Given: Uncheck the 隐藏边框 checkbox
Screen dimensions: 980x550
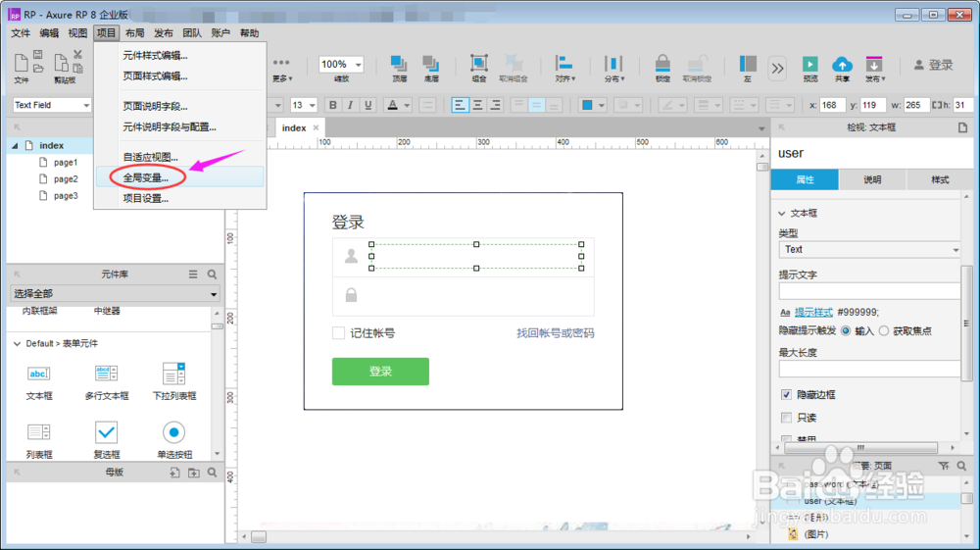Looking at the screenshot, I should tap(786, 394).
